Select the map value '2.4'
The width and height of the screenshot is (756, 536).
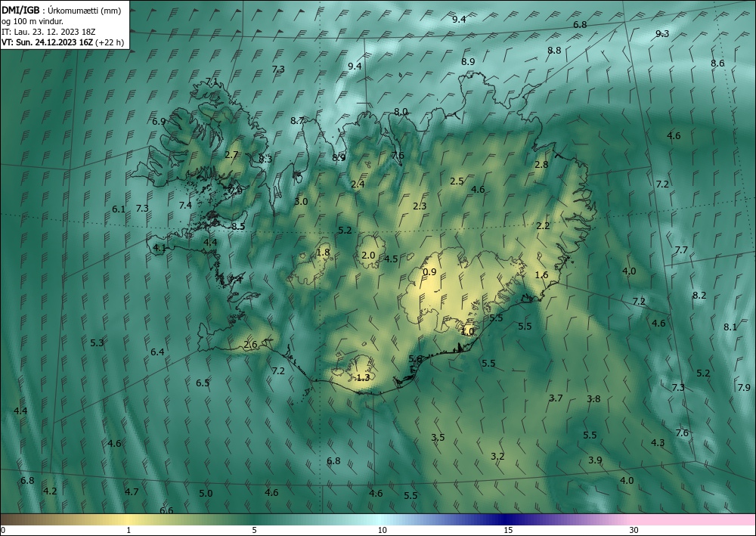coord(358,184)
